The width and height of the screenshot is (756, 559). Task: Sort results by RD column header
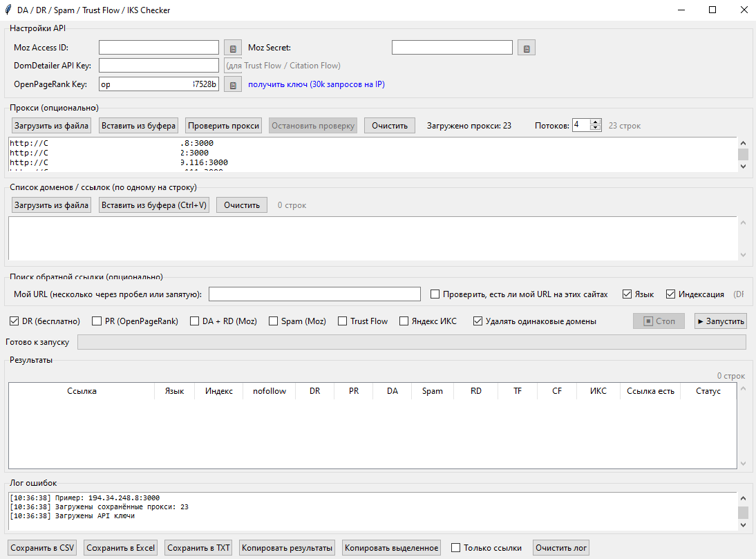[476, 391]
